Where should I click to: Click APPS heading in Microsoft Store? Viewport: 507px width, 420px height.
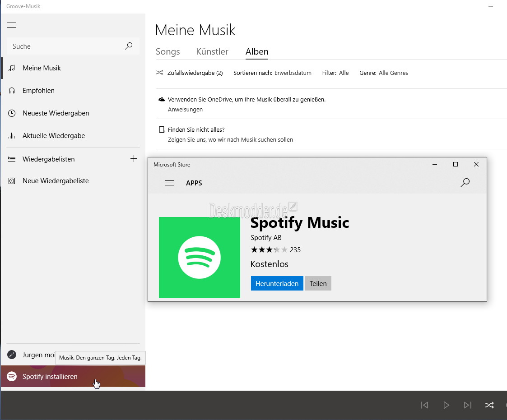coord(194,183)
